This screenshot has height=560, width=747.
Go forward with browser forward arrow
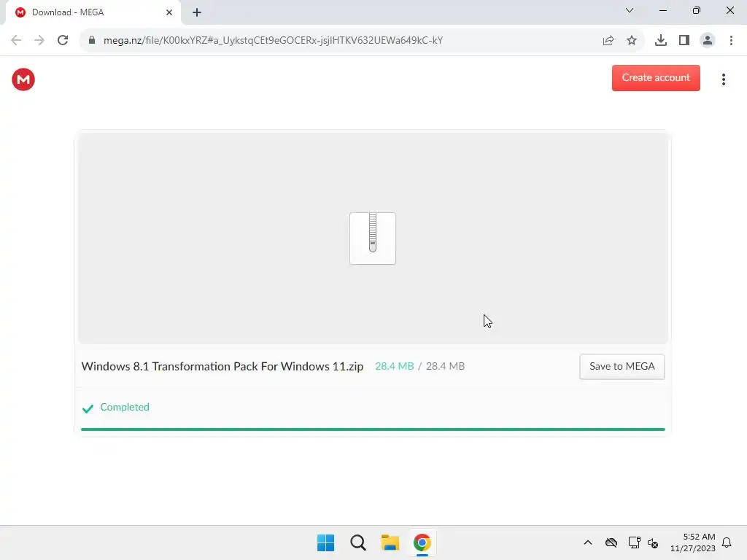click(x=39, y=40)
